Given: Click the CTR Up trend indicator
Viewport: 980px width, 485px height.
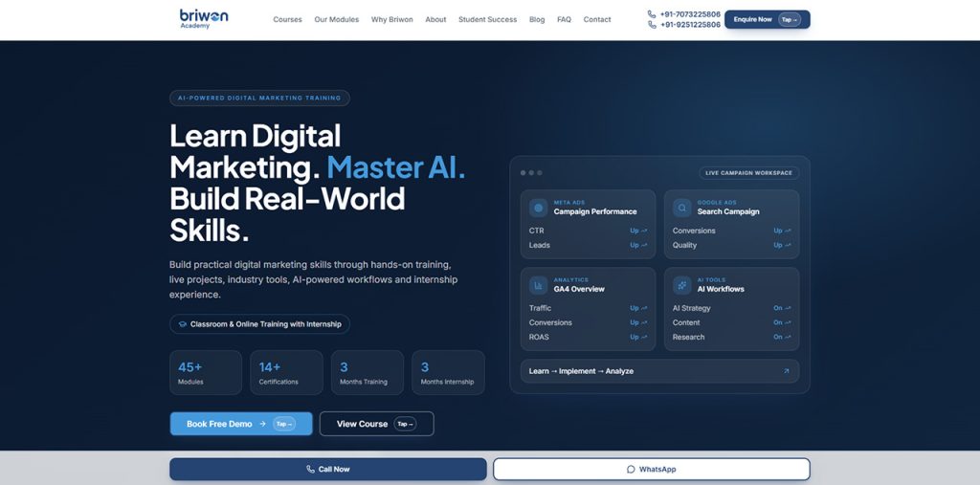Looking at the screenshot, I should pos(638,231).
